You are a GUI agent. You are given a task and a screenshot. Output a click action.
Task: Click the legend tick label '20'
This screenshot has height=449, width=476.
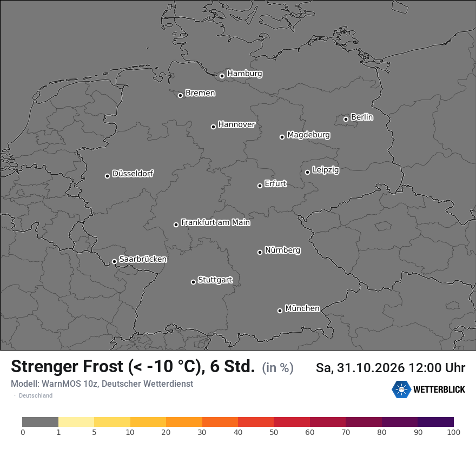click(x=166, y=432)
